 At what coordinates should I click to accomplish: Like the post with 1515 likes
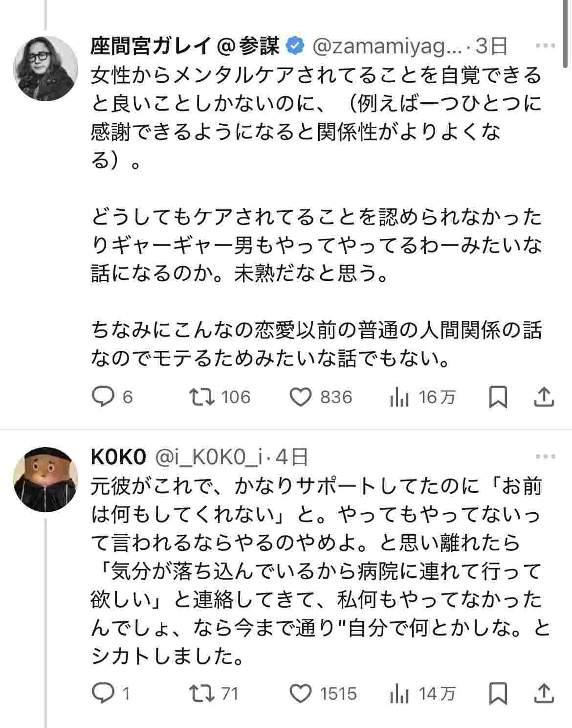point(301,693)
